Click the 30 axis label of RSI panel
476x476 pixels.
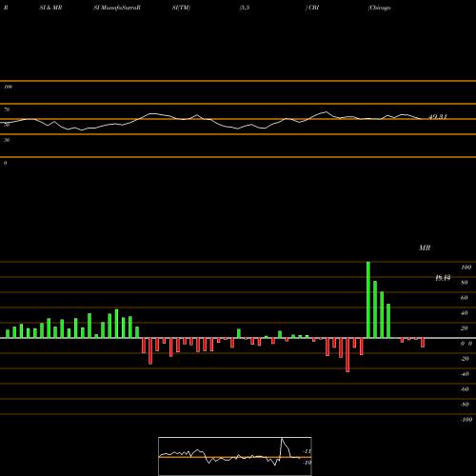pyautogui.click(x=7, y=140)
